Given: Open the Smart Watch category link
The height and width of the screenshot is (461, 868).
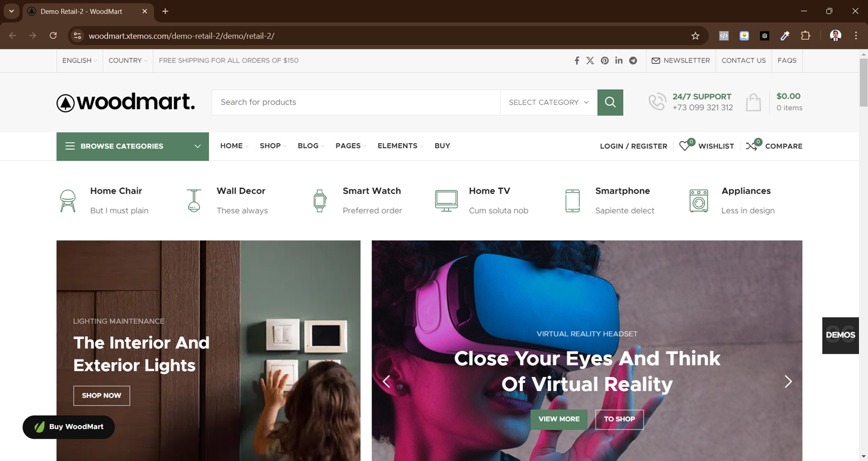Looking at the screenshot, I should click(372, 191).
